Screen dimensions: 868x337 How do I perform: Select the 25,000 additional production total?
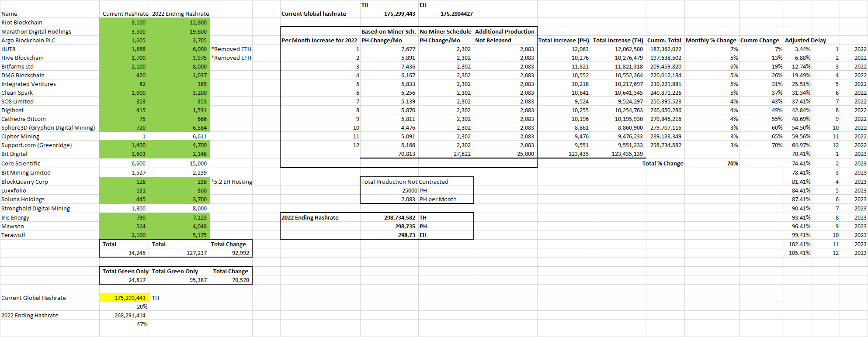[525, 154]
